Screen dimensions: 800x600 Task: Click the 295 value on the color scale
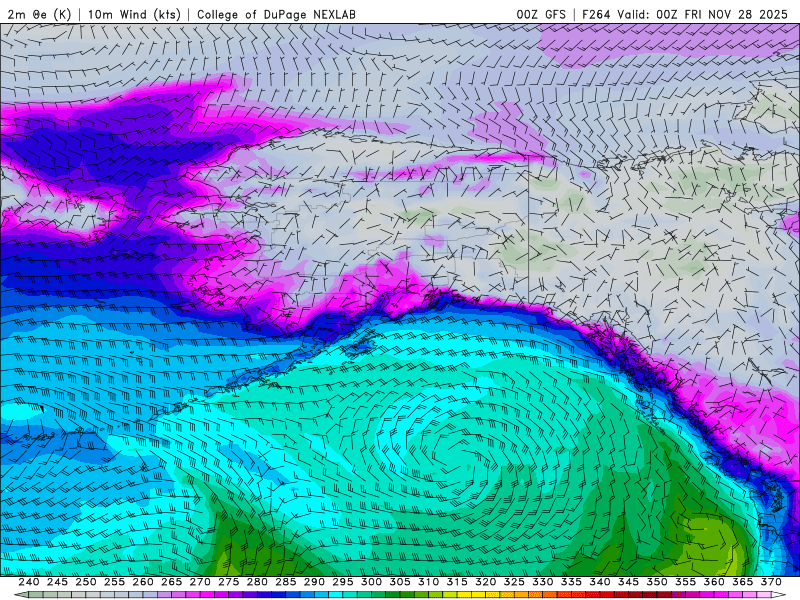point(343,582)
